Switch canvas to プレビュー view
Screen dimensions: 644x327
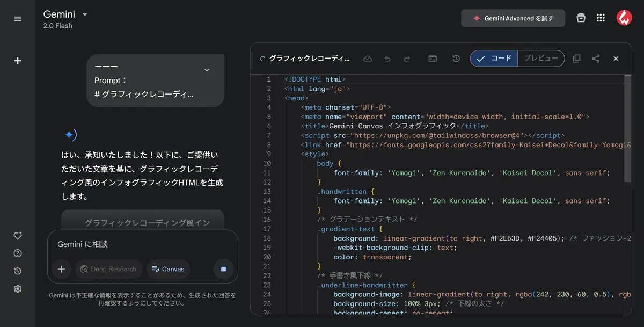(541, 59)
